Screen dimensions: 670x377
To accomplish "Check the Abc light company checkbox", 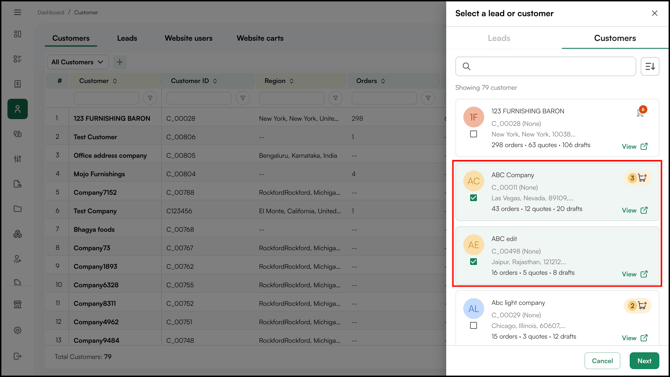I will pyautogui.click(x=473, y=326).
